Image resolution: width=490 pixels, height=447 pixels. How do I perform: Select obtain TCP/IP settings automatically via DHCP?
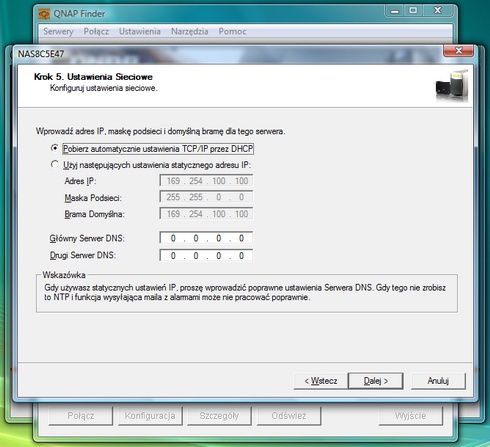pos(54,148)
